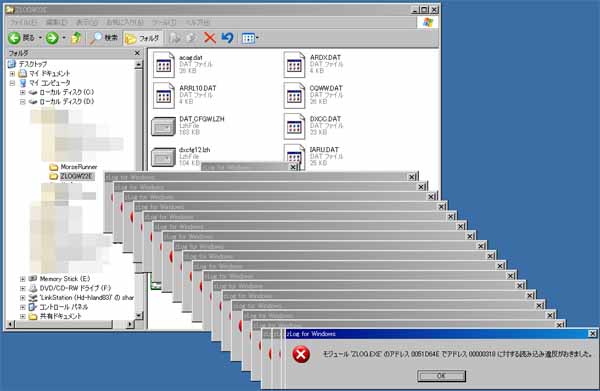The width and height of the screenshot is (600, 391).
Task: Click OK in zLog error dialog
Action: (441, 376)
